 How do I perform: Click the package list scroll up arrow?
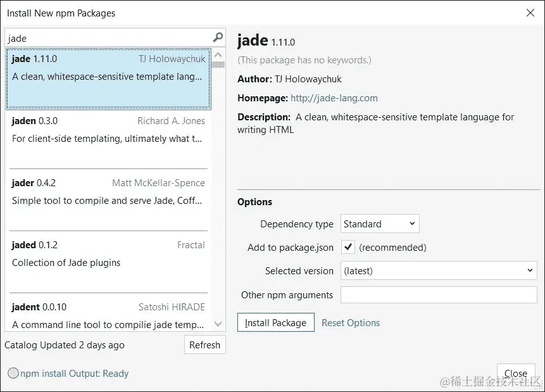tap(218, 54)
